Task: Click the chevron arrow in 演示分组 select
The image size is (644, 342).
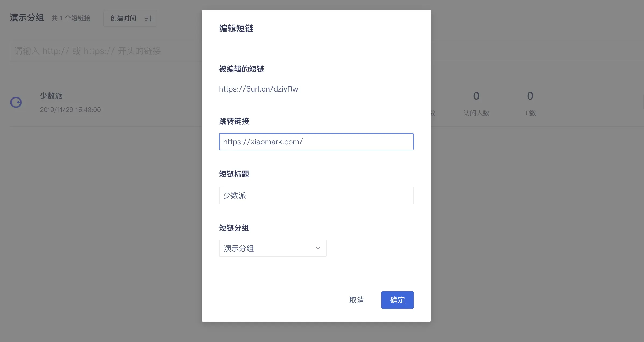Action: tap(318, 248)
